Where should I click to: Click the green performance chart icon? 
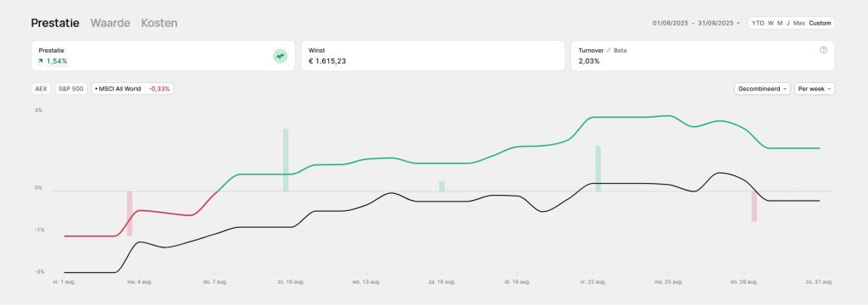pos(280,56)
